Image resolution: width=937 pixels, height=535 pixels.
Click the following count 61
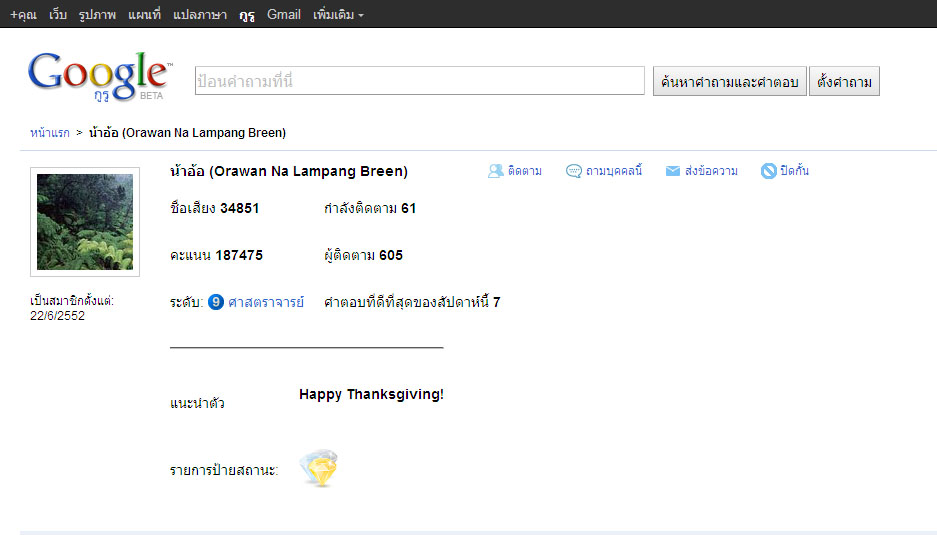coord(408,209)
